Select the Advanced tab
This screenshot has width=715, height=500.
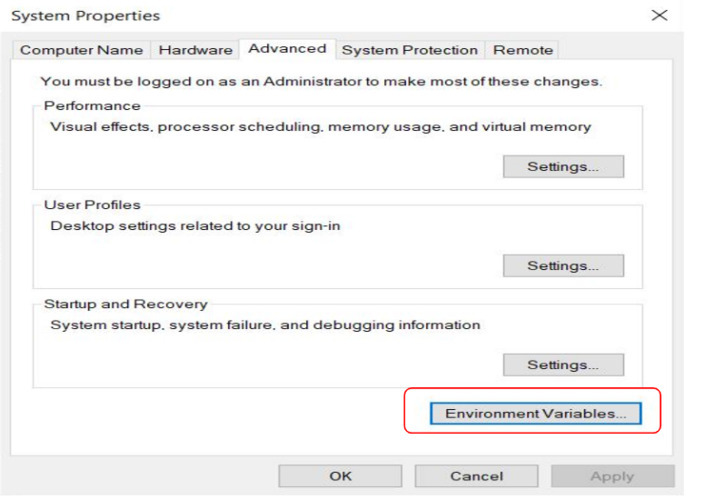point(287,48)
